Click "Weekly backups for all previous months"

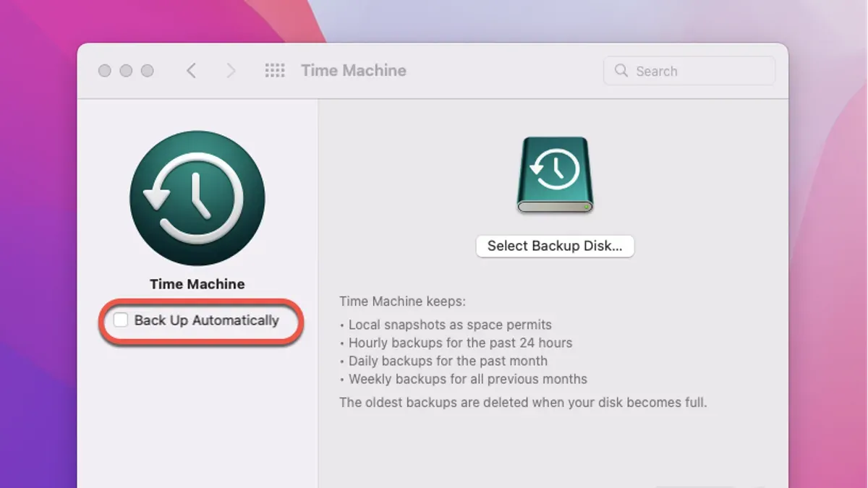click(464, 379)
